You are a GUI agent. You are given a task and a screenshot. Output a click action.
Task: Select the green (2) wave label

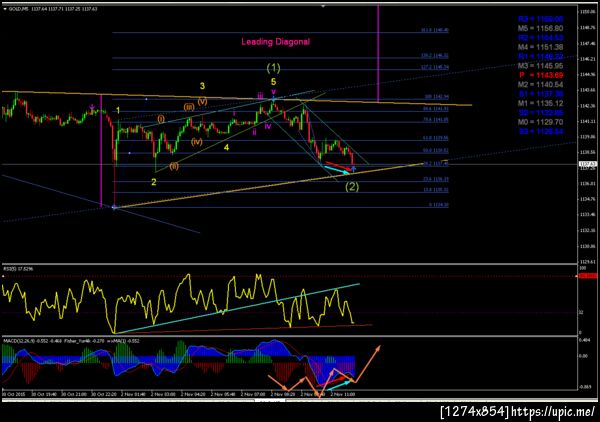352,187
